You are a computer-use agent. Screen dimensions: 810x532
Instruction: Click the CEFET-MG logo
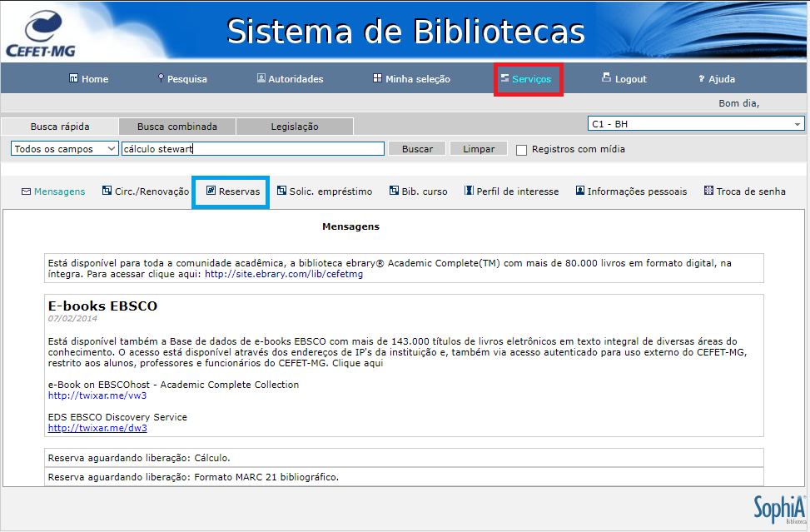[41, 33]
